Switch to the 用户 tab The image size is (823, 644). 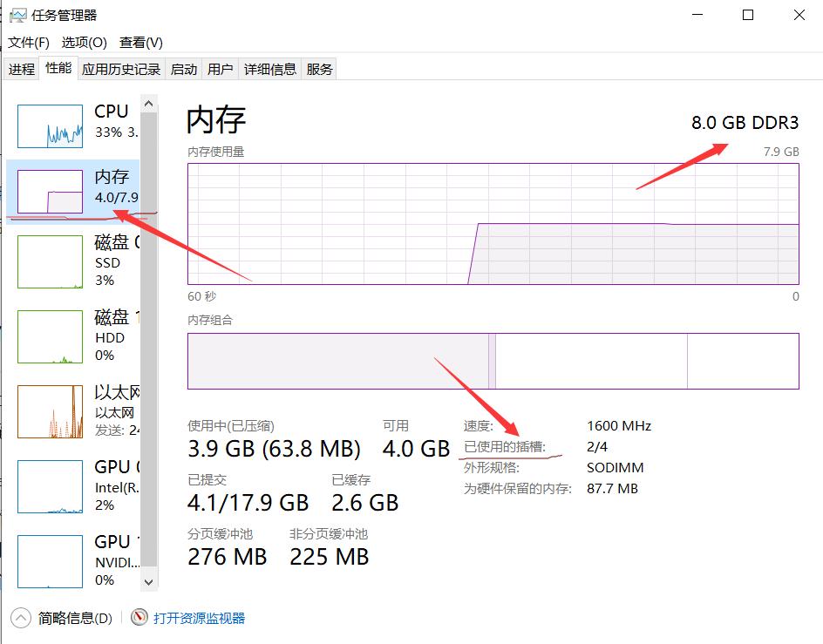click(x=221, y=68)
